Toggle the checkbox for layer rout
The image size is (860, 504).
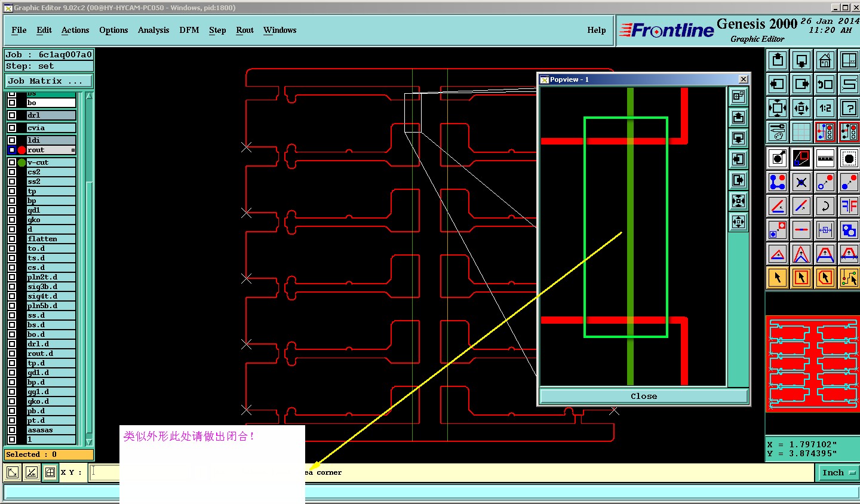12,150
